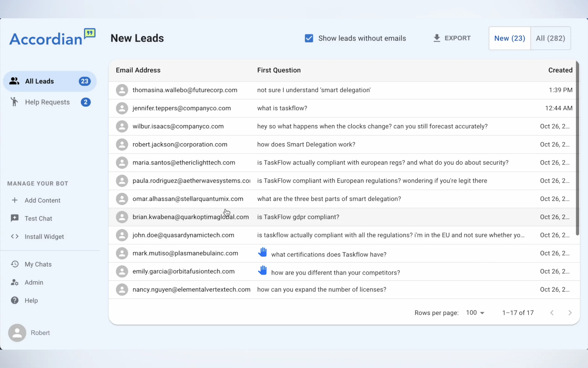
Task: Uncheck Show leads without emails
Action: tap(309, 38)
